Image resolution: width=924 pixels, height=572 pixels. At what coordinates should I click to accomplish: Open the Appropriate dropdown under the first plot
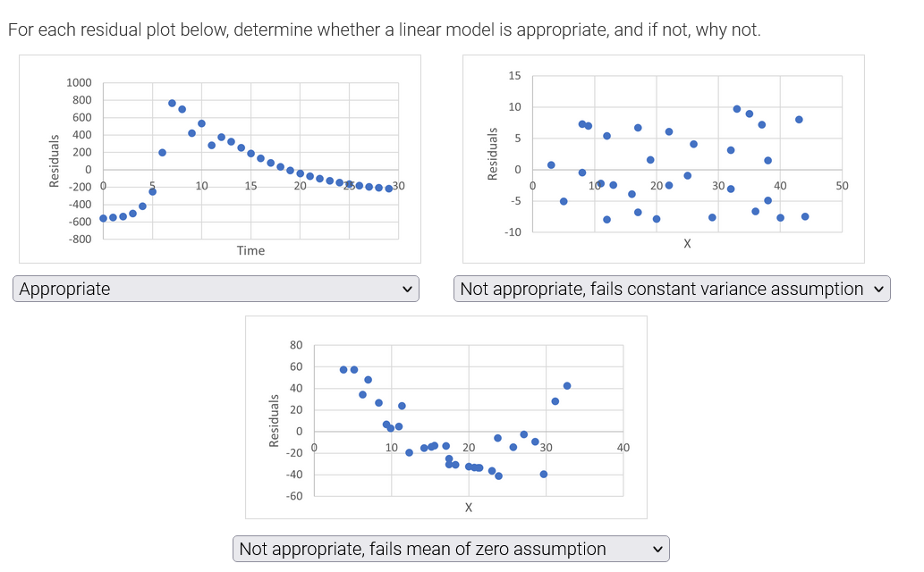click(215, 289)
